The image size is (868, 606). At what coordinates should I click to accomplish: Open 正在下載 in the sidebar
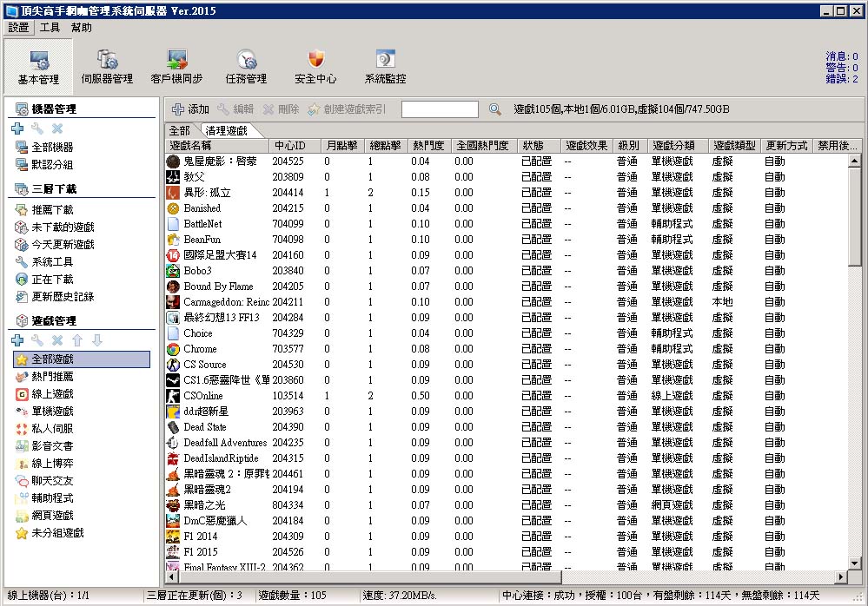(x=45, y=280)
